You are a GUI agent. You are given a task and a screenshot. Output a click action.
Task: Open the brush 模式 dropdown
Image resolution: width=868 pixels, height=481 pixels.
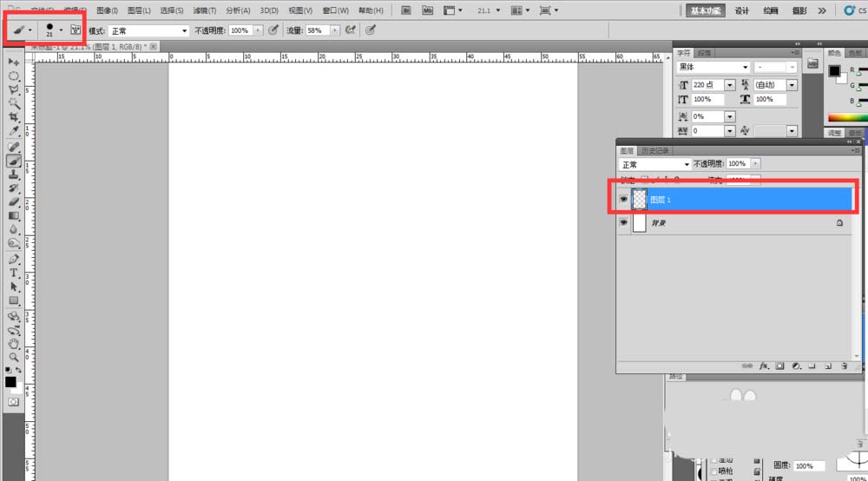148,30
